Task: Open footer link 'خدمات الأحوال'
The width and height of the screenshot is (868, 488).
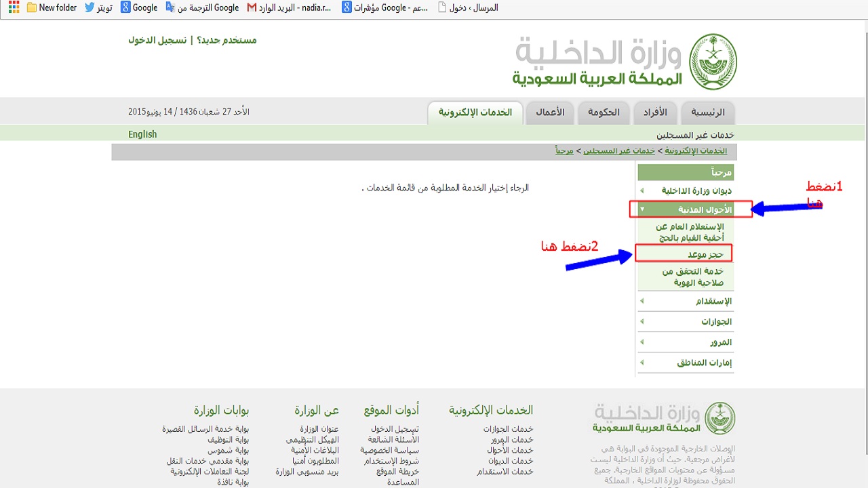Action: pos(510,450)
